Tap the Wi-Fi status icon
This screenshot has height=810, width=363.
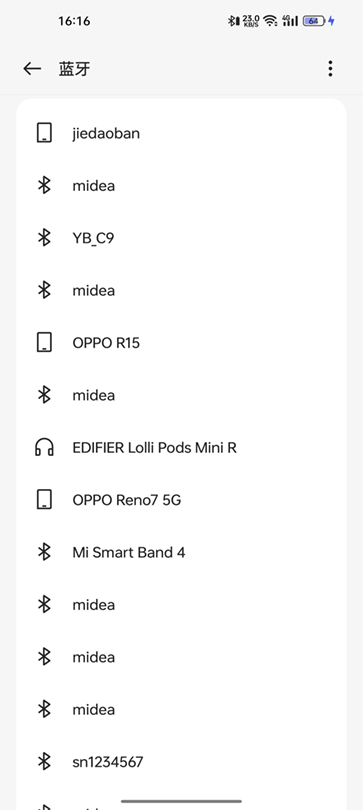coord(270,21)
